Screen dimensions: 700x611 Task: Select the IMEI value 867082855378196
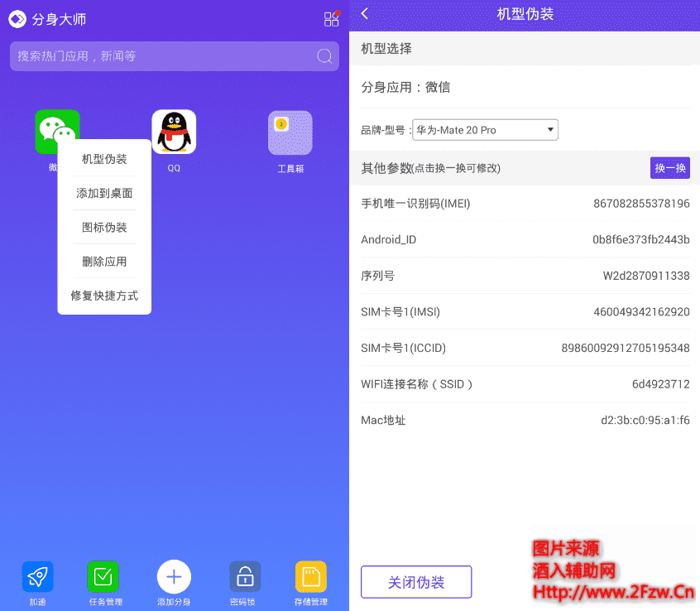pyautogui.click(x=641, y=204)
